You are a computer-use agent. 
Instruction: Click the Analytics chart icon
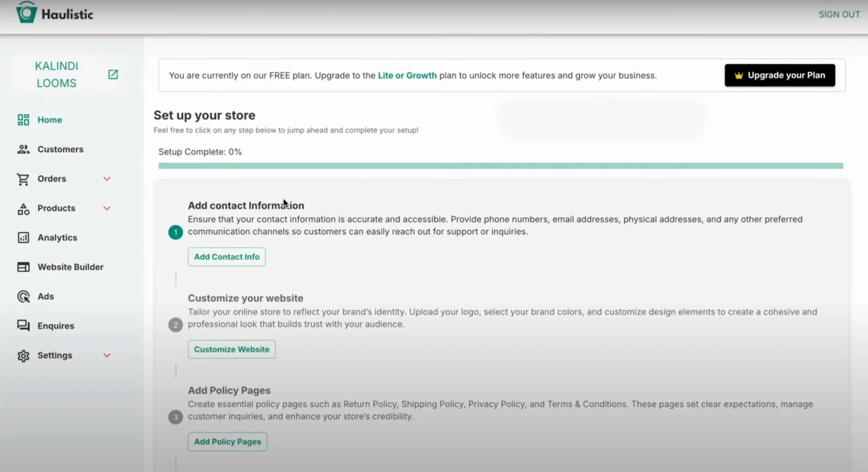(23, 238)
